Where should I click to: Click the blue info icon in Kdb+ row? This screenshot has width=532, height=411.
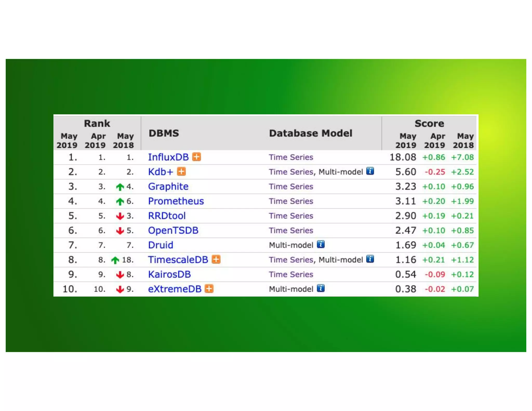(x=370, y=171)
